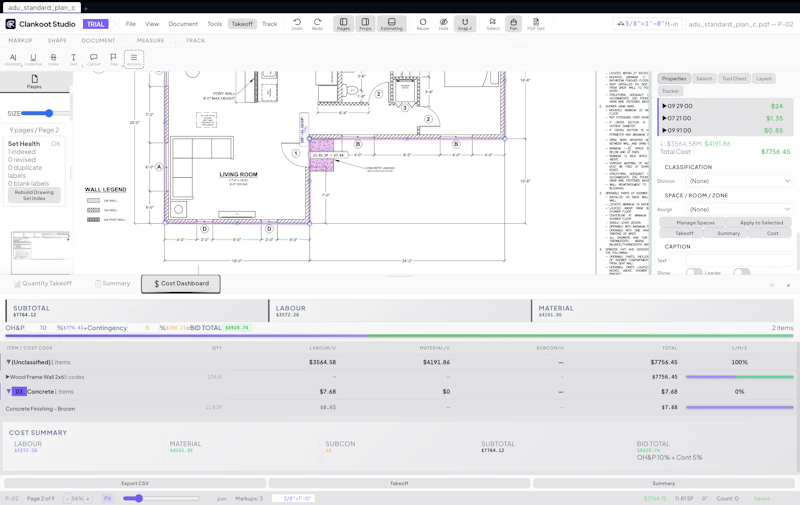Click the Apply to Selected button

click(761, 223)
